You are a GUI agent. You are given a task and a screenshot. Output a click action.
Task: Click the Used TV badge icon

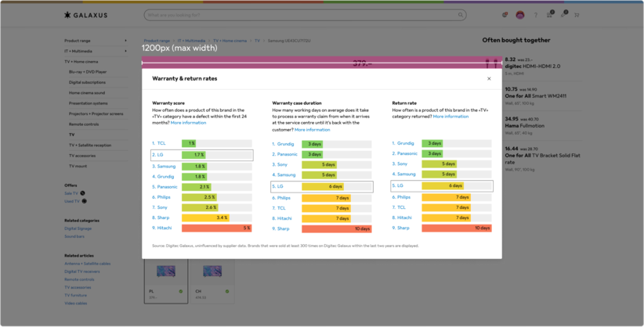click(85, 201)
